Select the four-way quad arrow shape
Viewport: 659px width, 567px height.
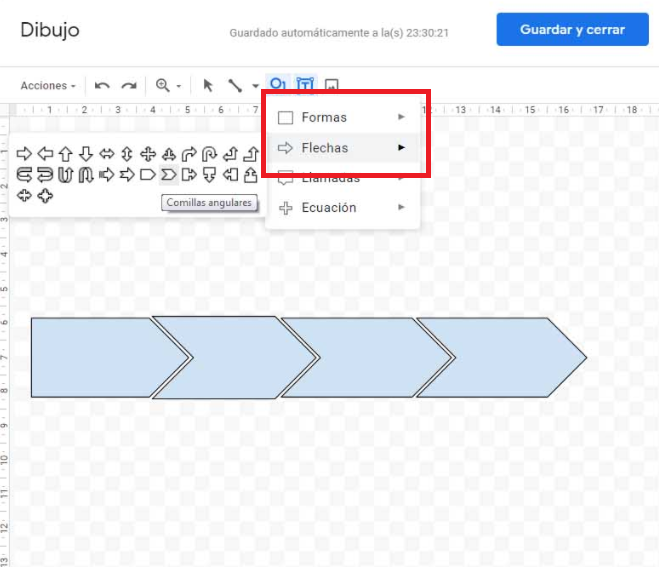tap(148, 154)
